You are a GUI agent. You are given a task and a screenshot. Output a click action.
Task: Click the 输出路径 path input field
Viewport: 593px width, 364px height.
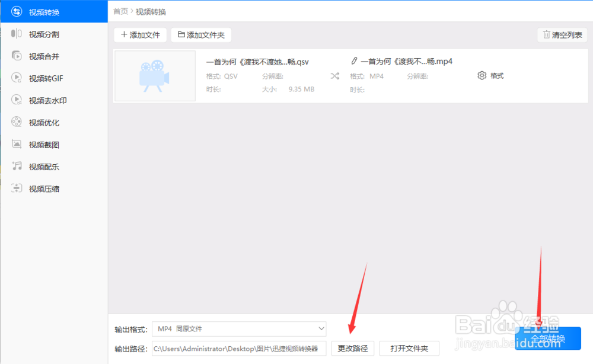click(x=239, y=349)
